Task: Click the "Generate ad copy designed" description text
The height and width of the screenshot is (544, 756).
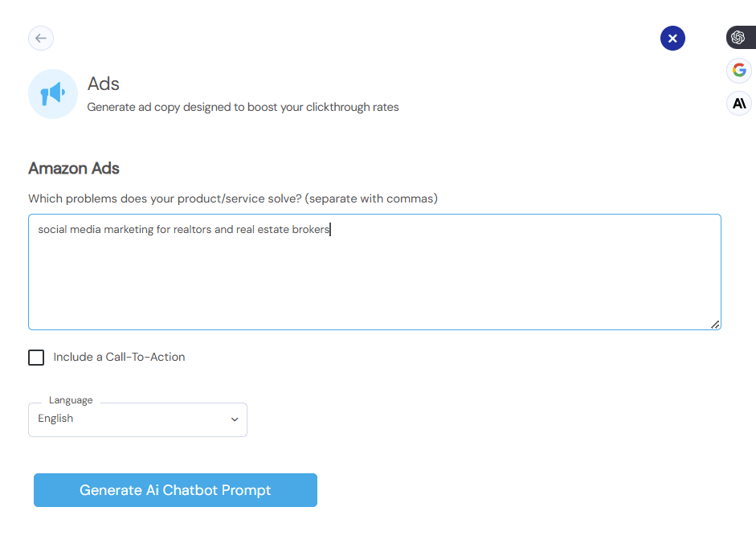Action: coord(243,107)
